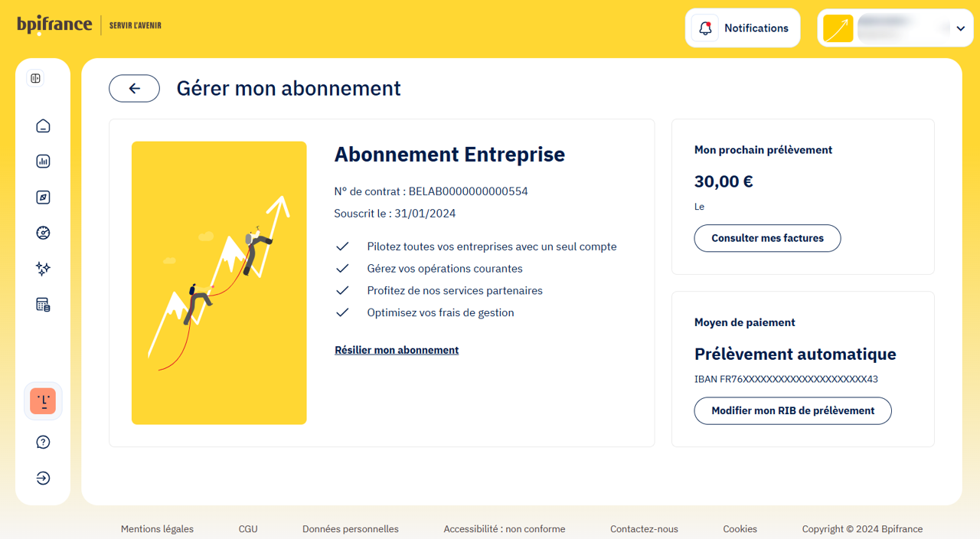Click the compass icon in sidebar
The height and width of the screenshot is (539, 980).
43,198
